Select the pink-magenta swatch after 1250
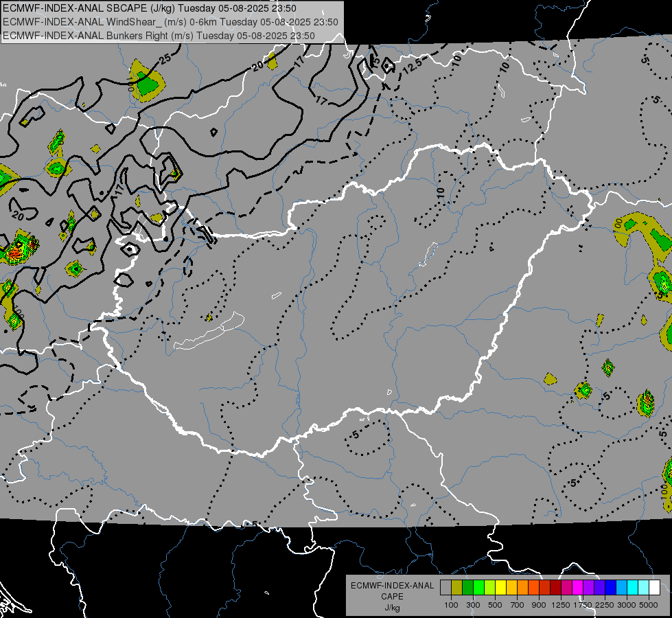This screenshot has width=672, height=618. [x=566, y=588]
